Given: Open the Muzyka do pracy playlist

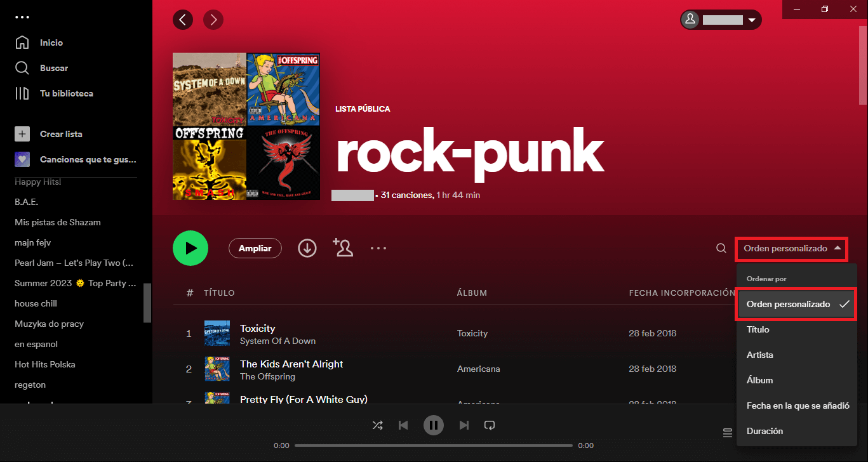Looking at the screenshot, I should (x=50, y=324).
